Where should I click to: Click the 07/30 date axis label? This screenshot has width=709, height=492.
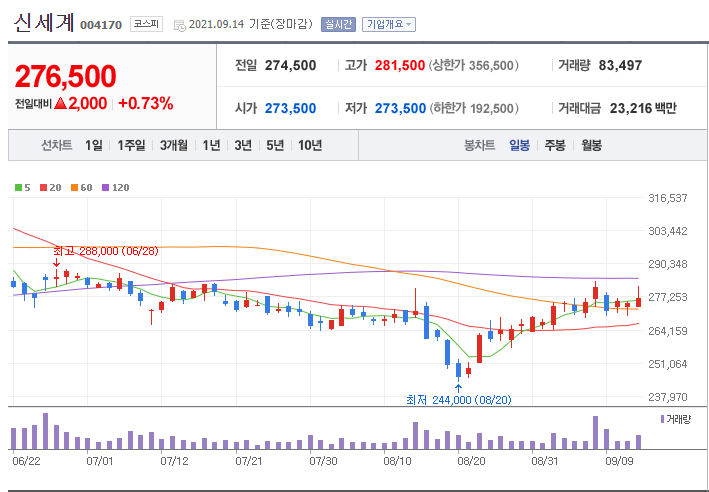point(323,461)
